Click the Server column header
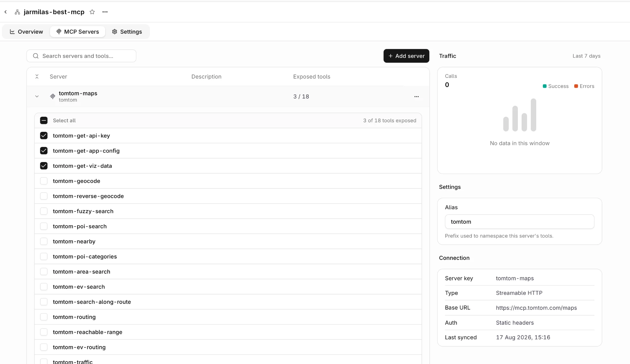Image resolution: width=630 pixels, height=364 pixels. click(x=58, y=77)
